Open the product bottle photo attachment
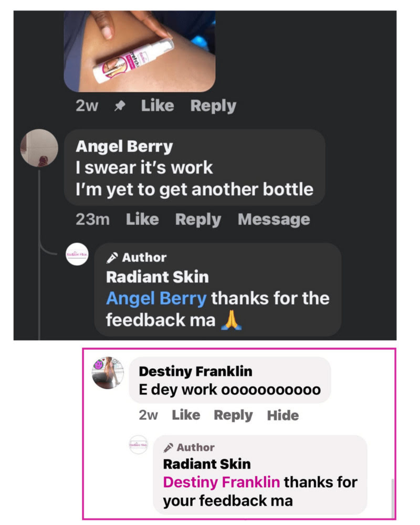The width and height of the screenshot is (420, 525). [x=139, y=51]
